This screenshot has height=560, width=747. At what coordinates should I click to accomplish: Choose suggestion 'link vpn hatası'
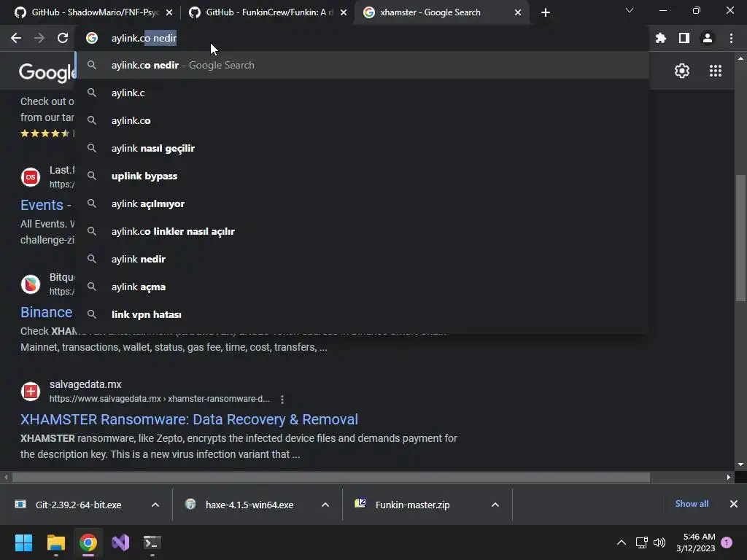(363, 314)
